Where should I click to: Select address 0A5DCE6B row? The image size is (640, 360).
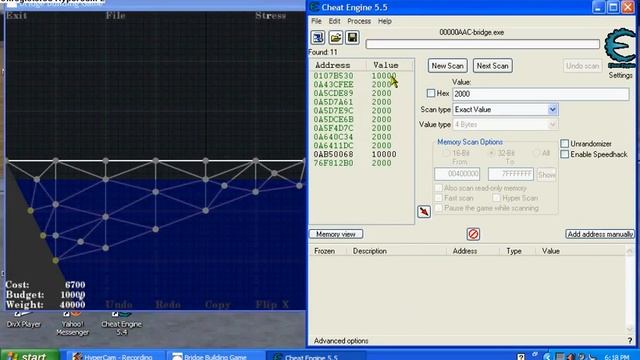[x=362, y=119]
